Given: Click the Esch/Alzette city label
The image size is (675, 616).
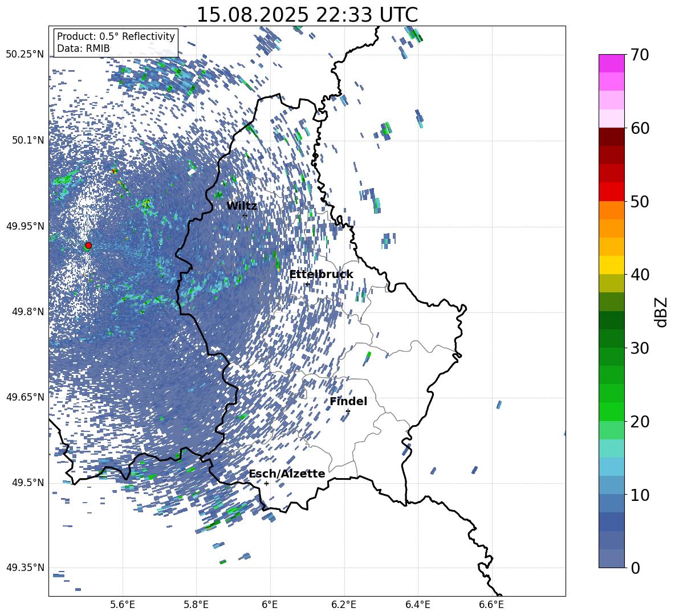Looking at the screenshot, I should pyautogui.click(x=287, y=474).
